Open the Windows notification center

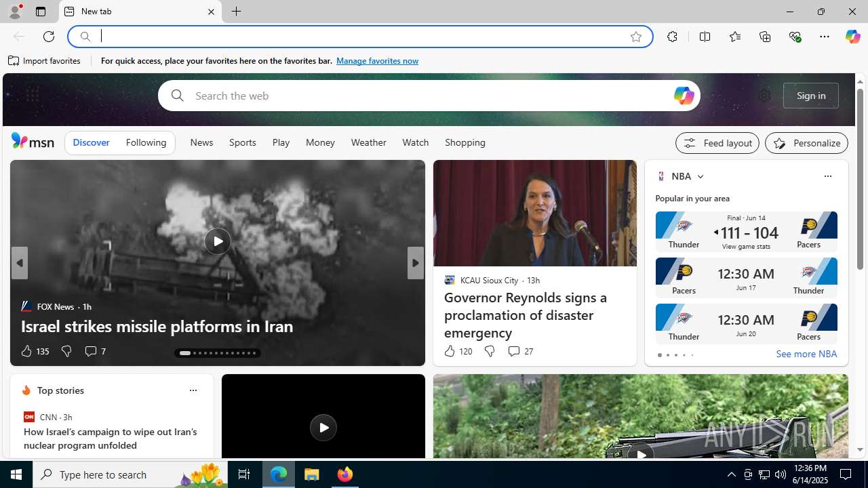(x=846, y=474)
